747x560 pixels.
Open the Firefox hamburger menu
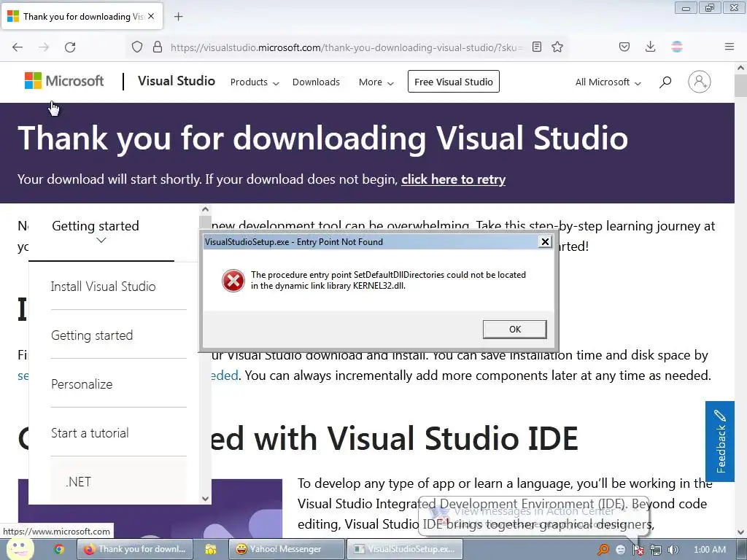coord(729,47)
